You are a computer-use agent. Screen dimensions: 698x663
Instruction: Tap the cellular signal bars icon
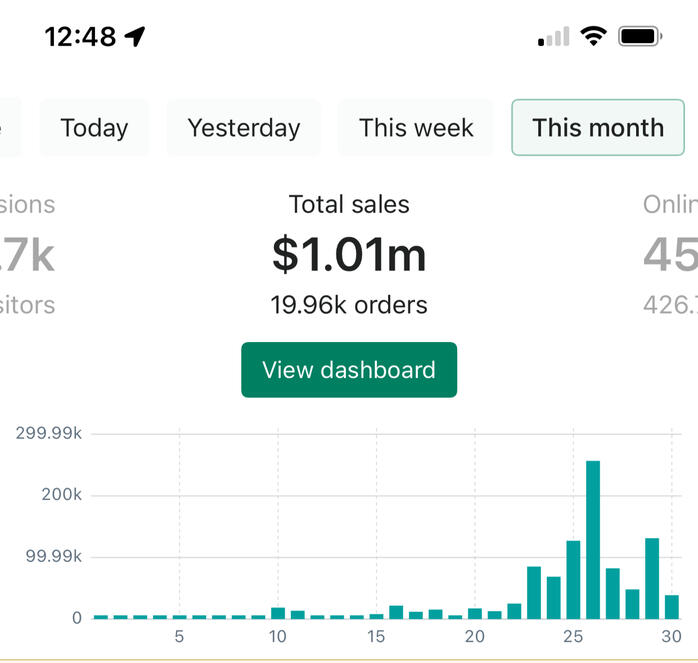point(553,38)
